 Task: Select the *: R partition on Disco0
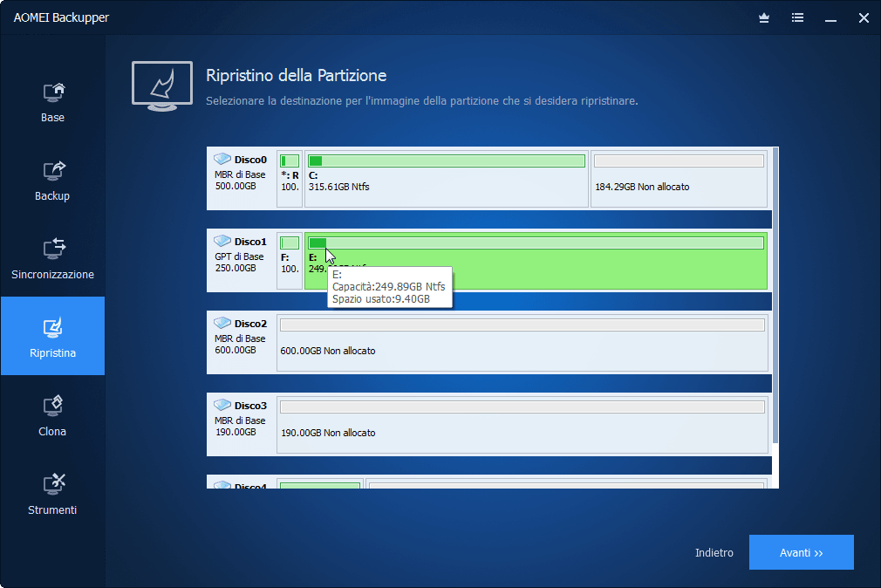point(290,179)
